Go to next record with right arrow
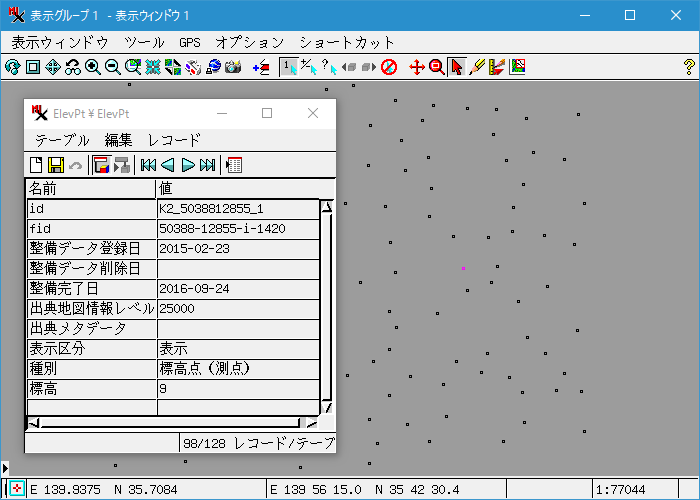 pos(187,165)
